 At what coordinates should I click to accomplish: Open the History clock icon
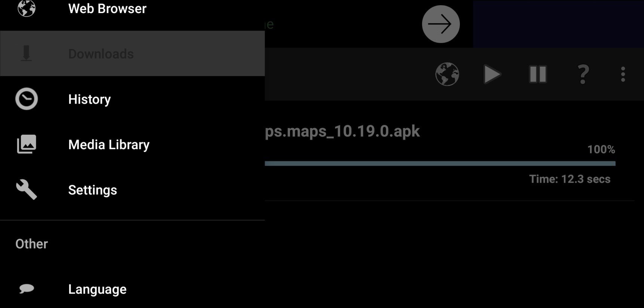[26, 99]
